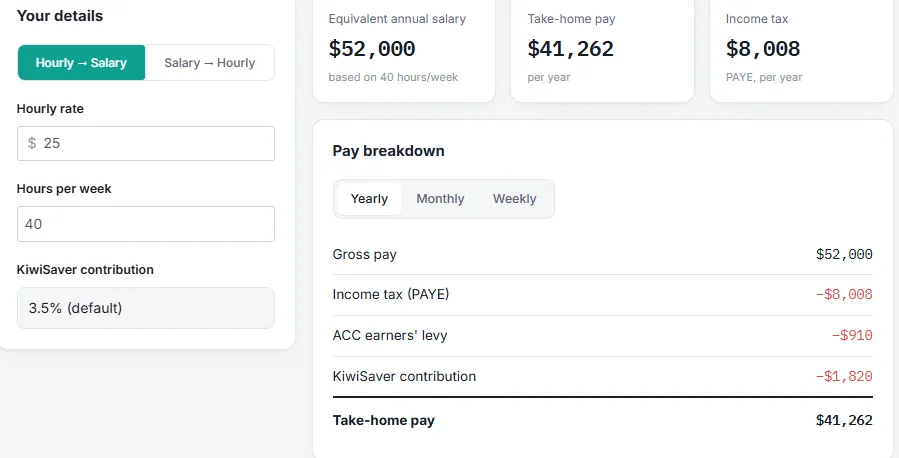Click the Hourly rate input field
This screenshot has height=458, width=899.
pos(146,143)
